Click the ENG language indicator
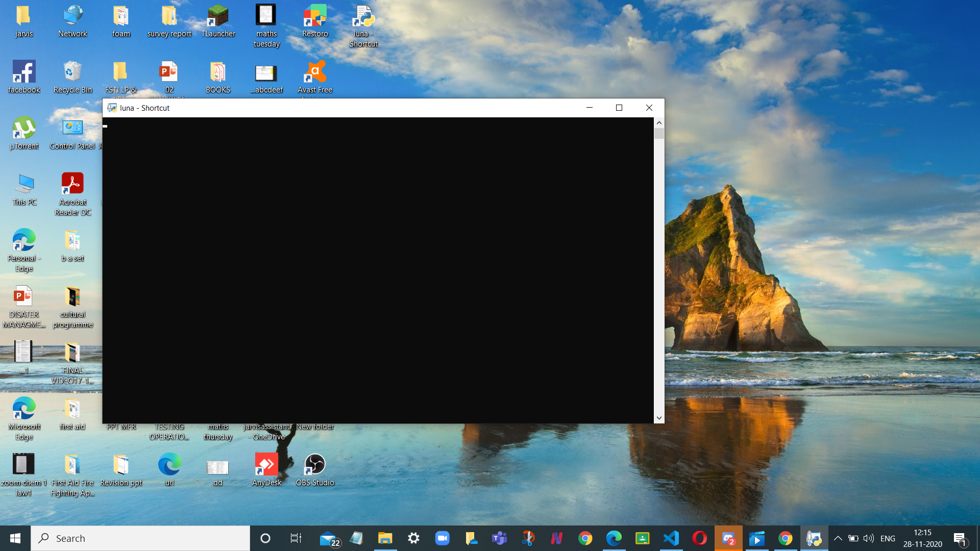The height and width of the screenshot is (551, 980). [x=888, y=538]
